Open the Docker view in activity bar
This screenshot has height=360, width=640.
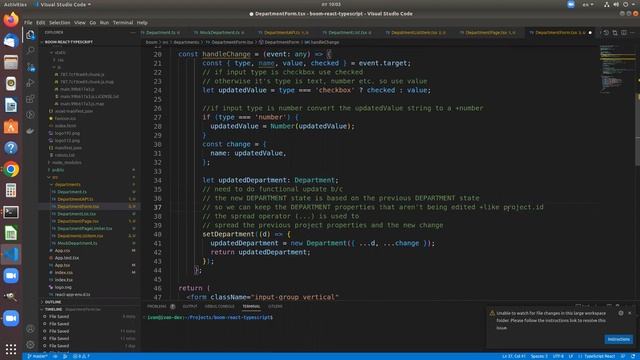[x=30, y=131]
